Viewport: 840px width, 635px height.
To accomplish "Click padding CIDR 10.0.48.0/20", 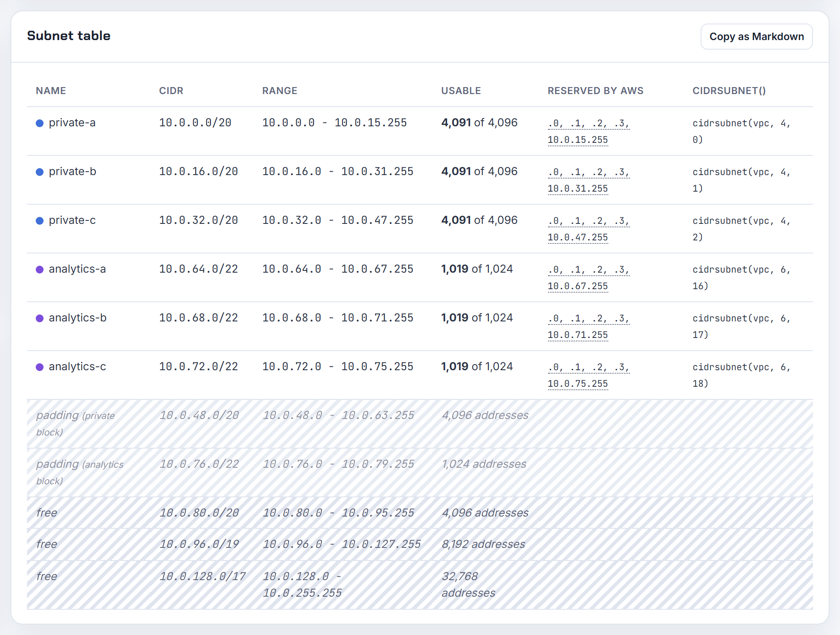I will (199, 415).
